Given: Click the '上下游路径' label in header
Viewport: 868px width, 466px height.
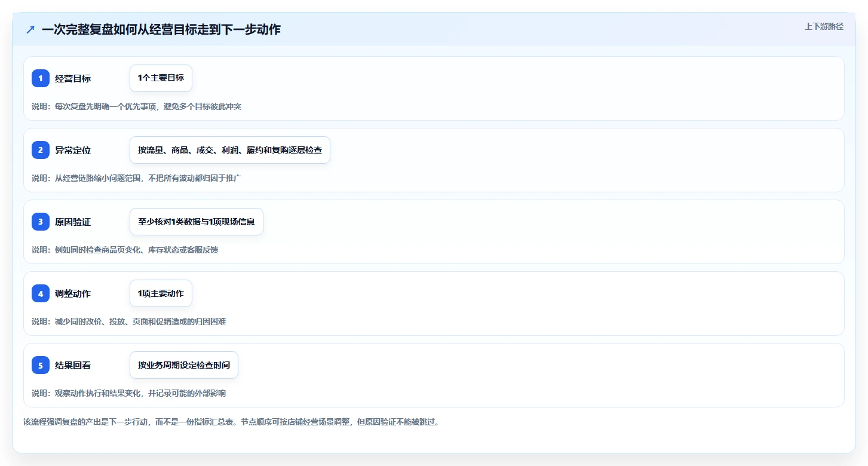Looking at the screenshot, I should click(824, 26).
